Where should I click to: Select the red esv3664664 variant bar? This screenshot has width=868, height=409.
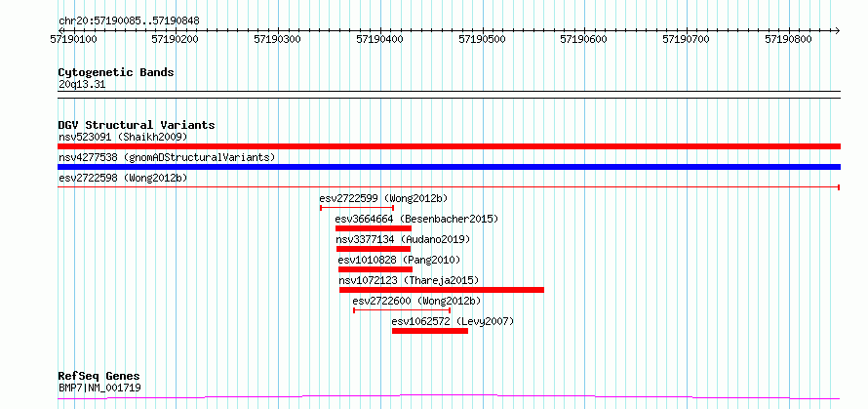pyautogui.click(x=374, y=228)
